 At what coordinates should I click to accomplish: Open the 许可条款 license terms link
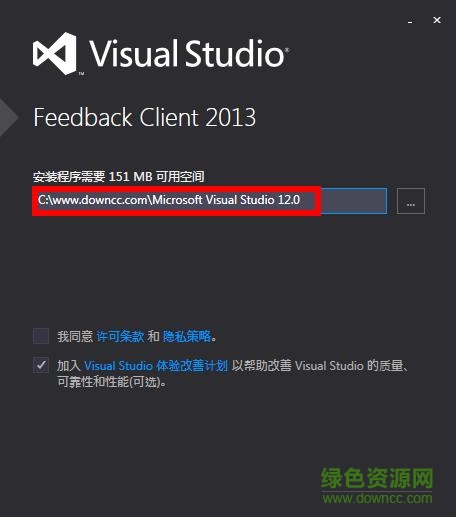[120, 336]
